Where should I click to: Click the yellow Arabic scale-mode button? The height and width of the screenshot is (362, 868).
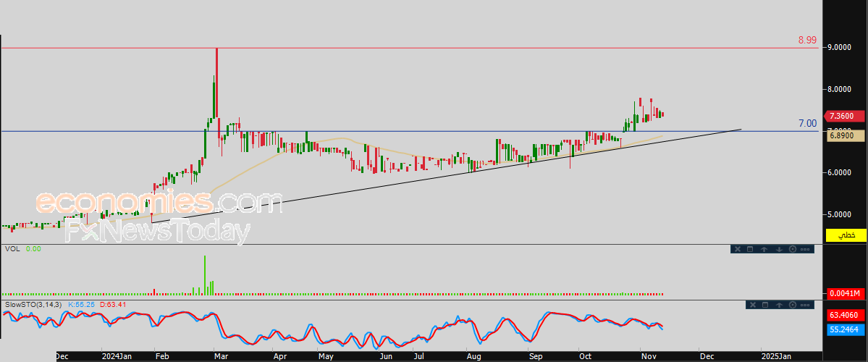pos(846,235)
